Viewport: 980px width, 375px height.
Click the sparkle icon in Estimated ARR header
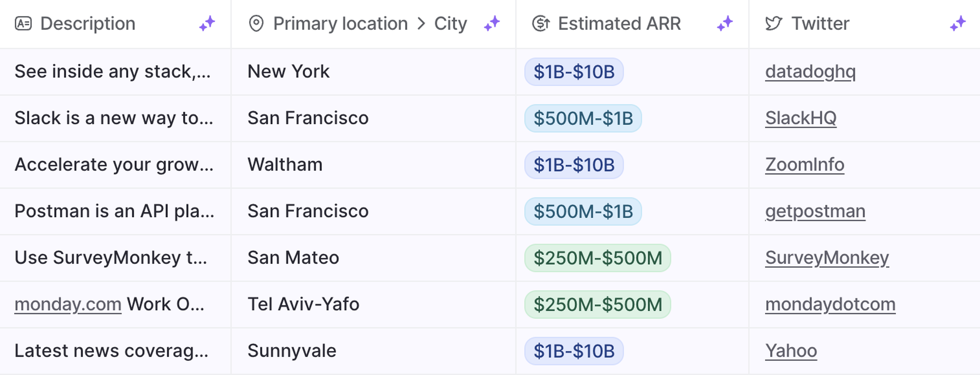tap(725, 23)
